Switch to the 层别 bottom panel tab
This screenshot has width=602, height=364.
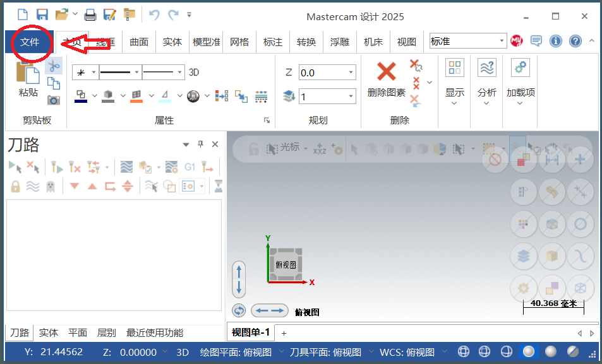coord(106,332)
